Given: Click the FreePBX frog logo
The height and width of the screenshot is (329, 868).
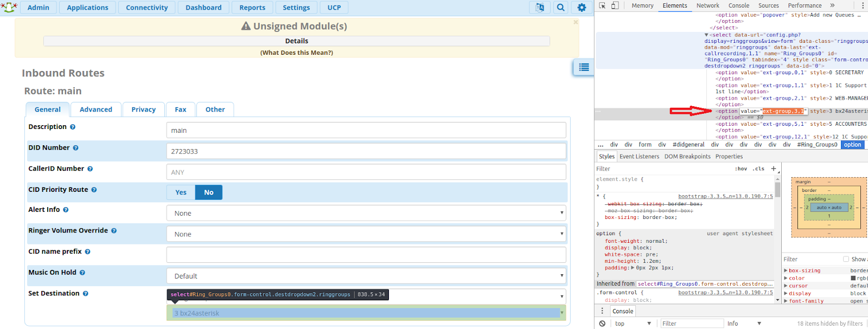Looking at the screenshot, I should pyautogui.click(x=9, y=7).
